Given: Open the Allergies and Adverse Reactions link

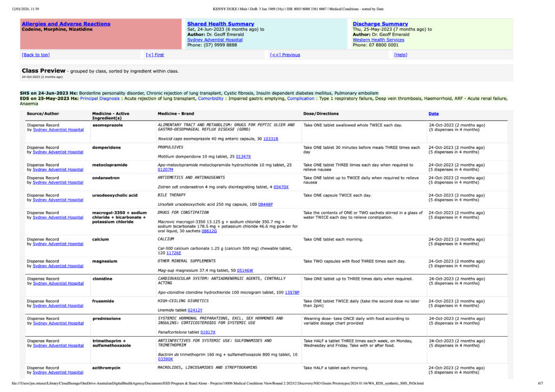Looking at the screenshot, I should tap(66, 24).
